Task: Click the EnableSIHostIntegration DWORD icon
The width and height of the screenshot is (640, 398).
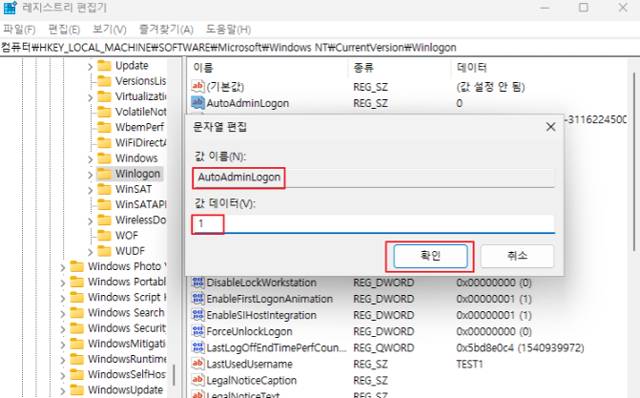Action: tap(198, 315)
